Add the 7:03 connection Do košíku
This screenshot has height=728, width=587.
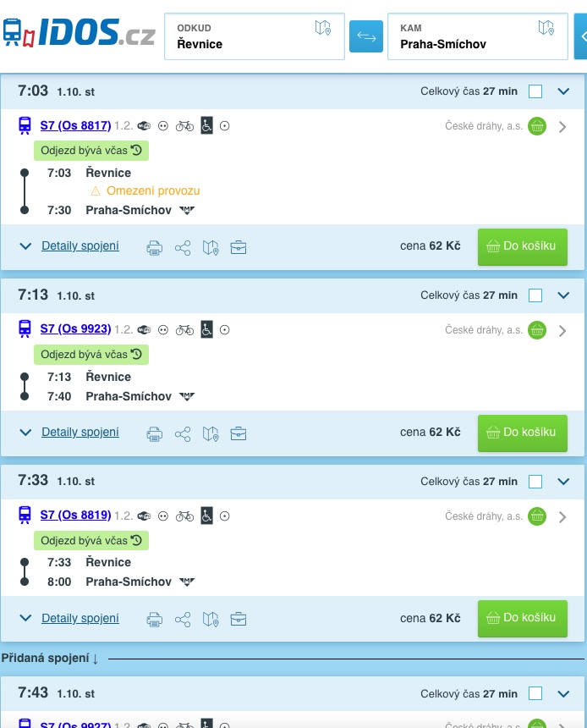pos(522,246)
